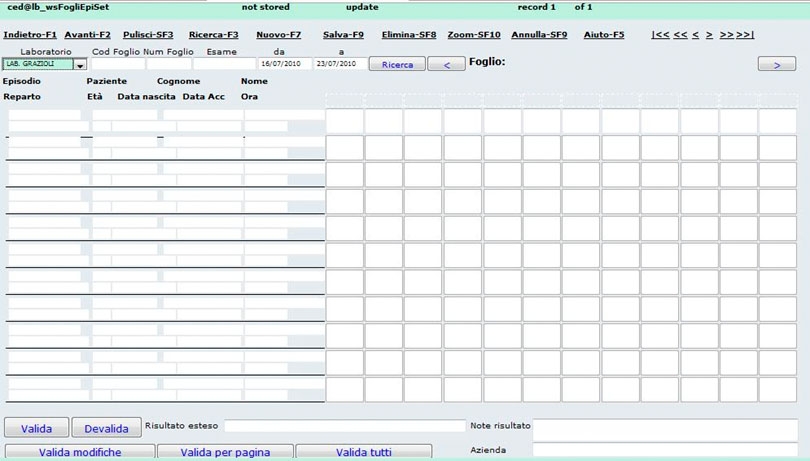The width and height of the screenshot is (810, 461).
Task: Click the 'update' status text
Action: [362, 7]
